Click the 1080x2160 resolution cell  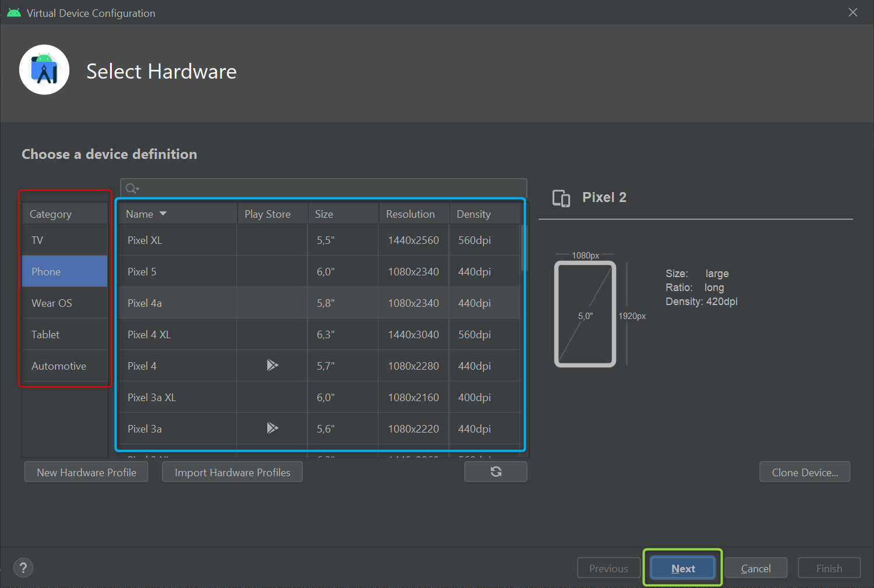coord(413,397)
